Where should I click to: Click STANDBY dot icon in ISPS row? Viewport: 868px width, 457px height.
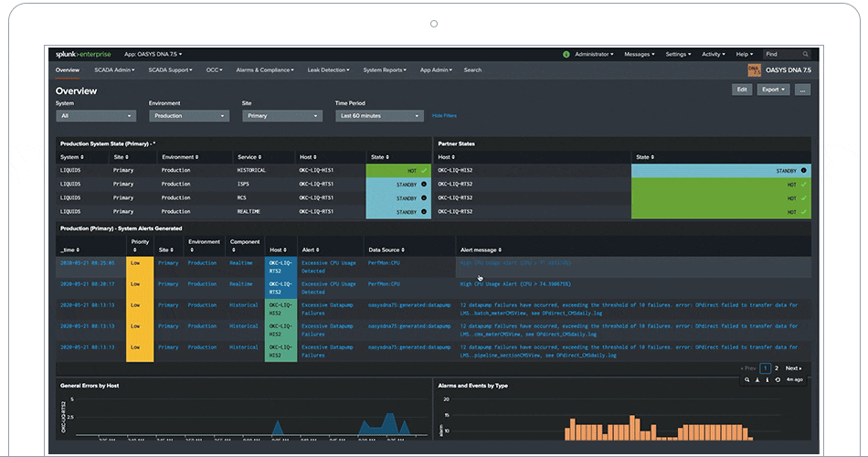pyautogui.click(x=424, y=185)
